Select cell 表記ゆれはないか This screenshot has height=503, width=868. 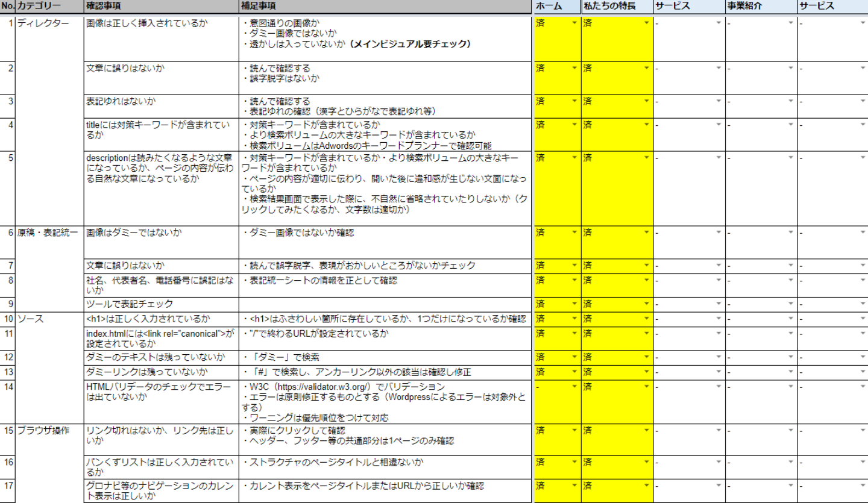click(x=161, y=106)
